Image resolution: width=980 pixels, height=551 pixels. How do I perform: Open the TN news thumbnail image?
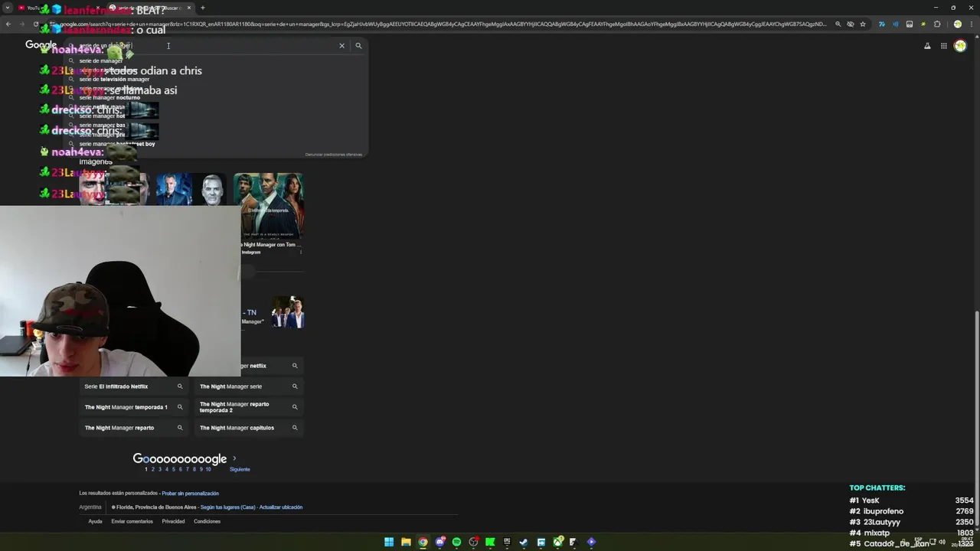click(288, 312)
